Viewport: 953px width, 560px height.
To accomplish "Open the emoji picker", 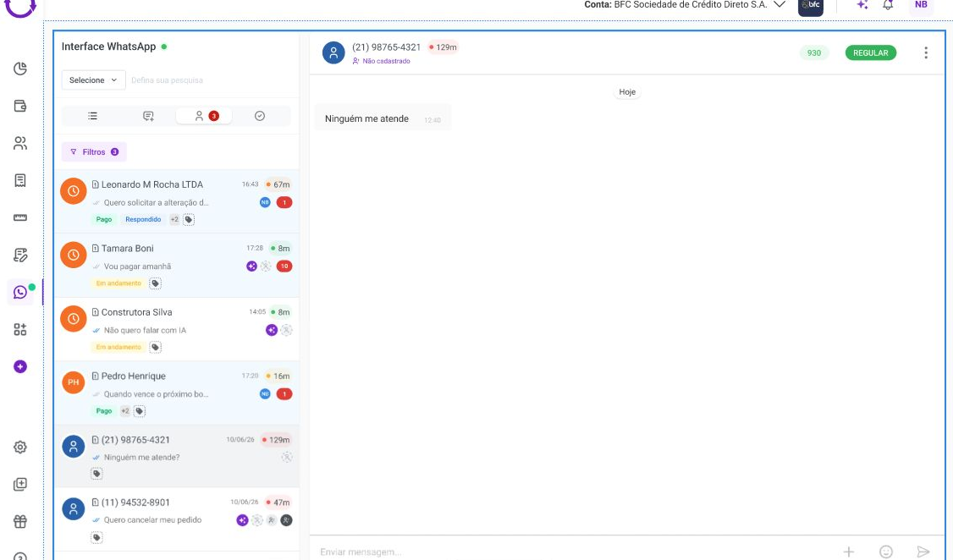I will (x=886, y=552).
